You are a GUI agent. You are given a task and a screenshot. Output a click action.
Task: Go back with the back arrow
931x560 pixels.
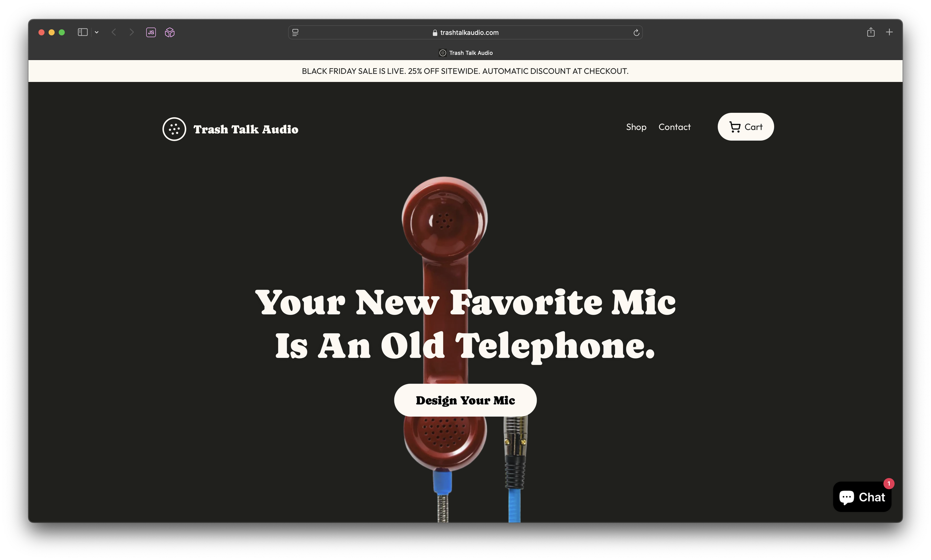coord(114,32)
